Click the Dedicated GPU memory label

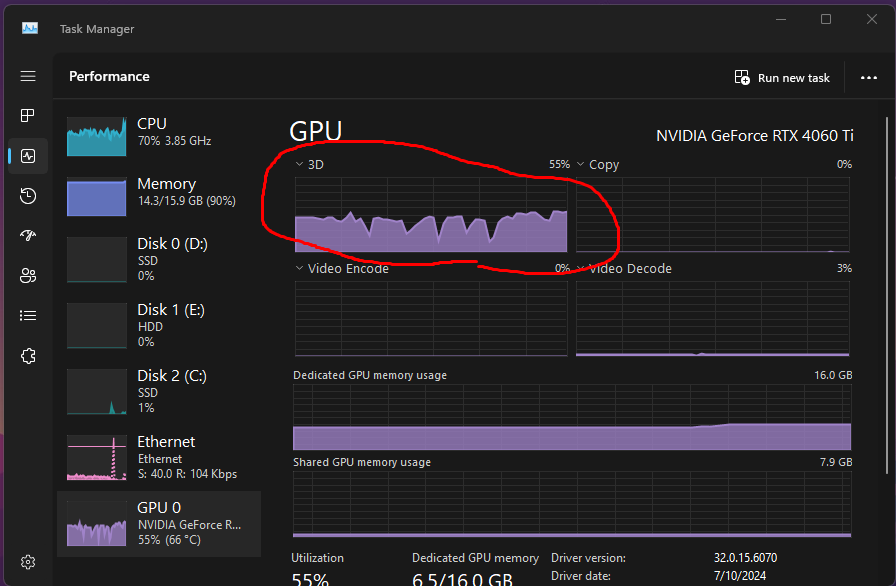tap(475, 558)
